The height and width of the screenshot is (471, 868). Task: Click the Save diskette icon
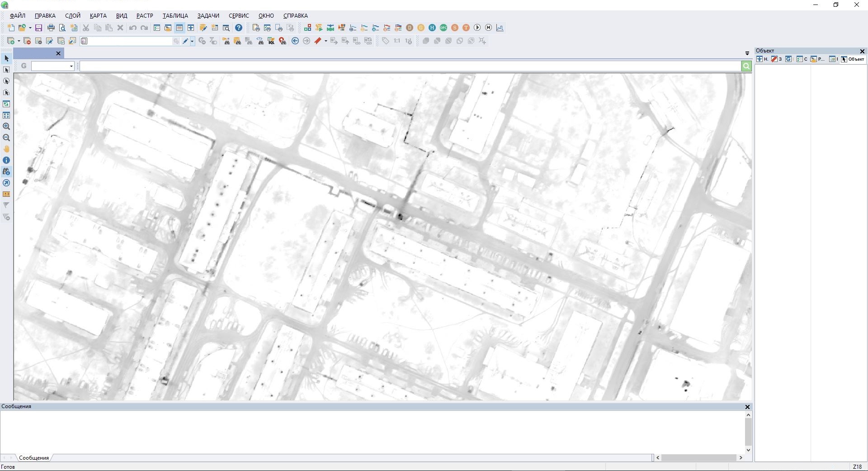(x=38, y=28)
